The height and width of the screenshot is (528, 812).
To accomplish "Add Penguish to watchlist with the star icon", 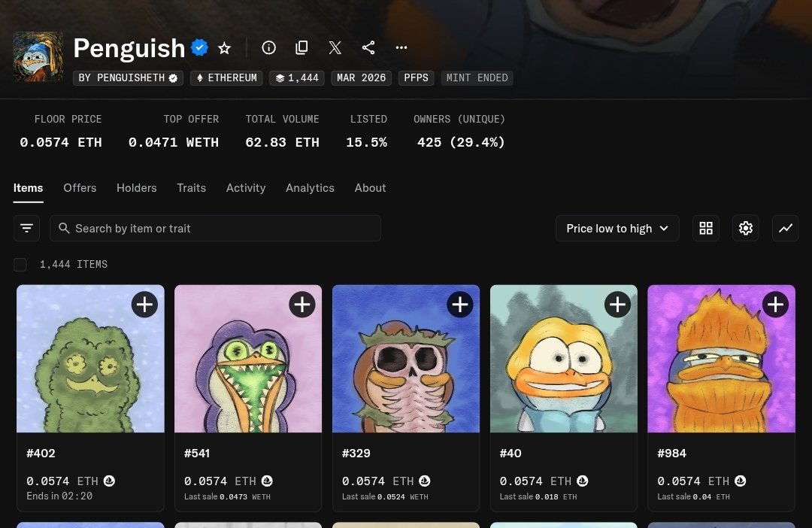I will (224, 48).
